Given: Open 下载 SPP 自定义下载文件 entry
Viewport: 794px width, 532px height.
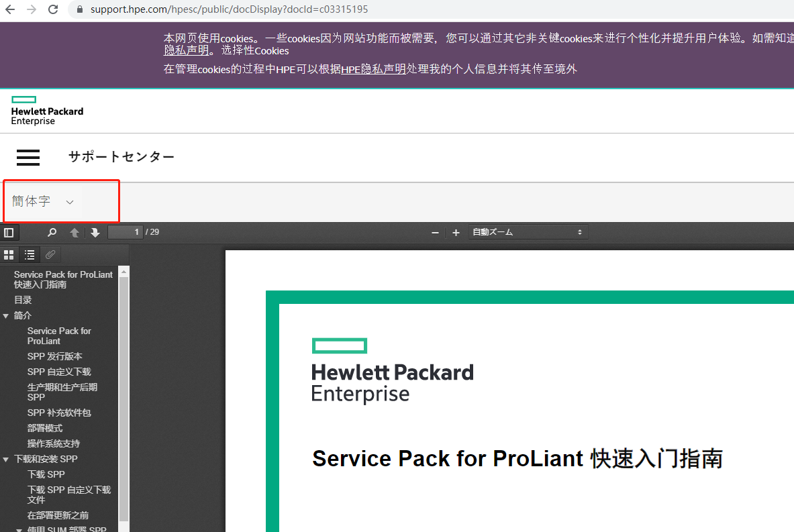Looking at the screenshot, I should 69,495.
